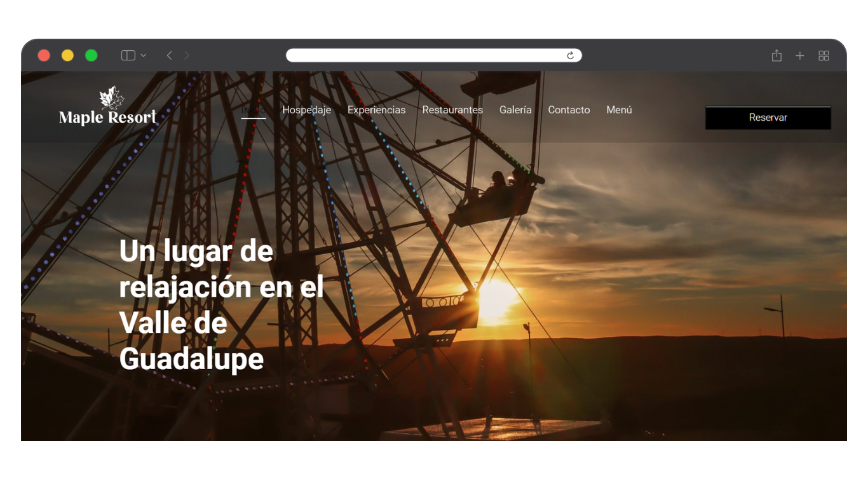This screenshot has width=868, height=488.
Task: Open the sidebar dropdown chevron
Action: tap(144, 56)
